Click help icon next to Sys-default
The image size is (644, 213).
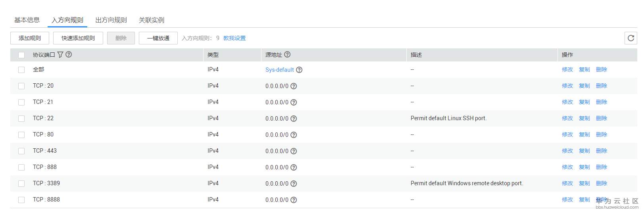pos(299,70)
